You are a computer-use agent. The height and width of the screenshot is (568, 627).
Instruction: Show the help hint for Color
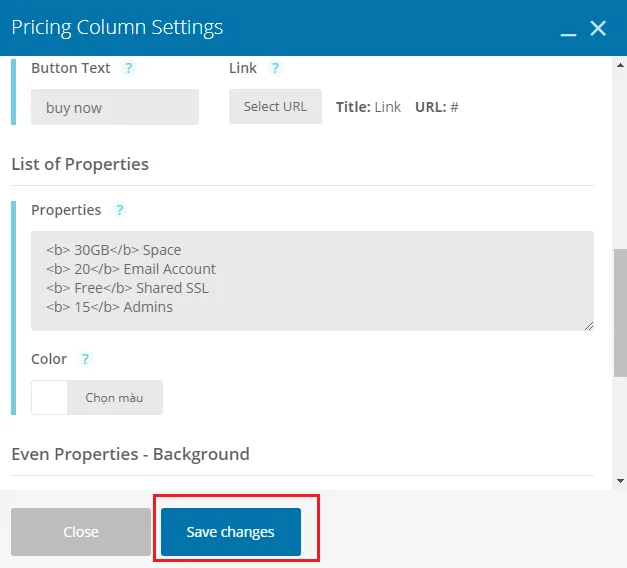pyautogui.click(x=85, y=359)
